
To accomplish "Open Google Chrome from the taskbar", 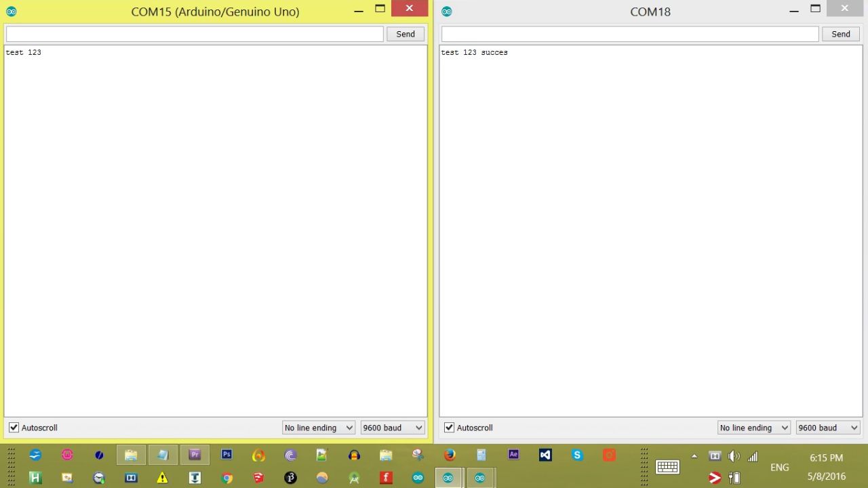I will [227, 478].
